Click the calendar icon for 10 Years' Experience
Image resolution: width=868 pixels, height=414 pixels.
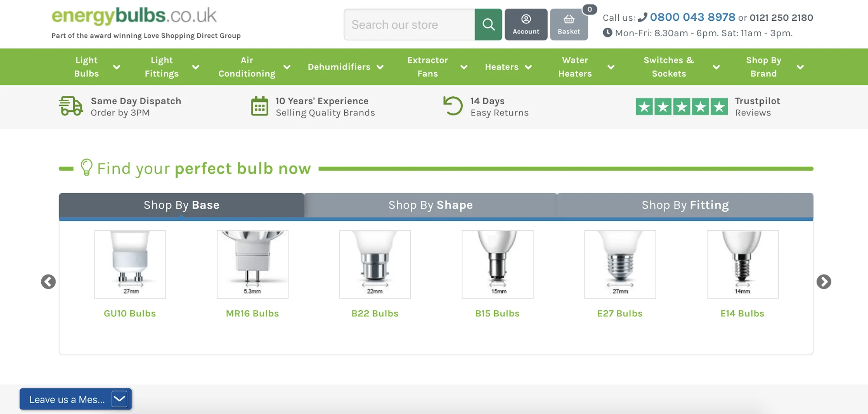[x=260, y=106]
